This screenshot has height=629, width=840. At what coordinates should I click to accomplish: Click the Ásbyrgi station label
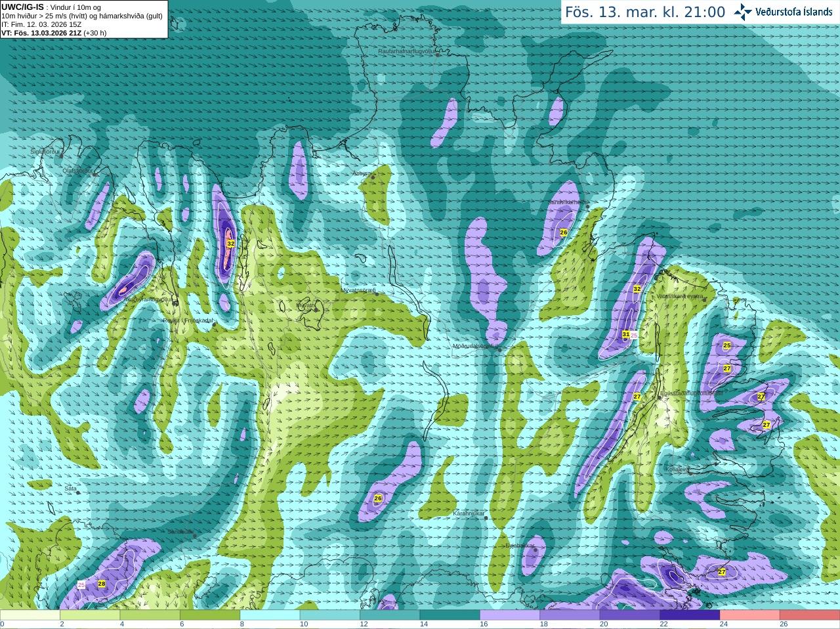coord(362,173)
